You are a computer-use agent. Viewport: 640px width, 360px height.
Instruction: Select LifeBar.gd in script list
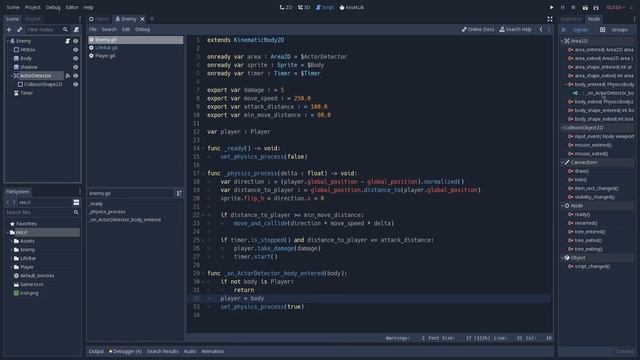coord(136,48)
